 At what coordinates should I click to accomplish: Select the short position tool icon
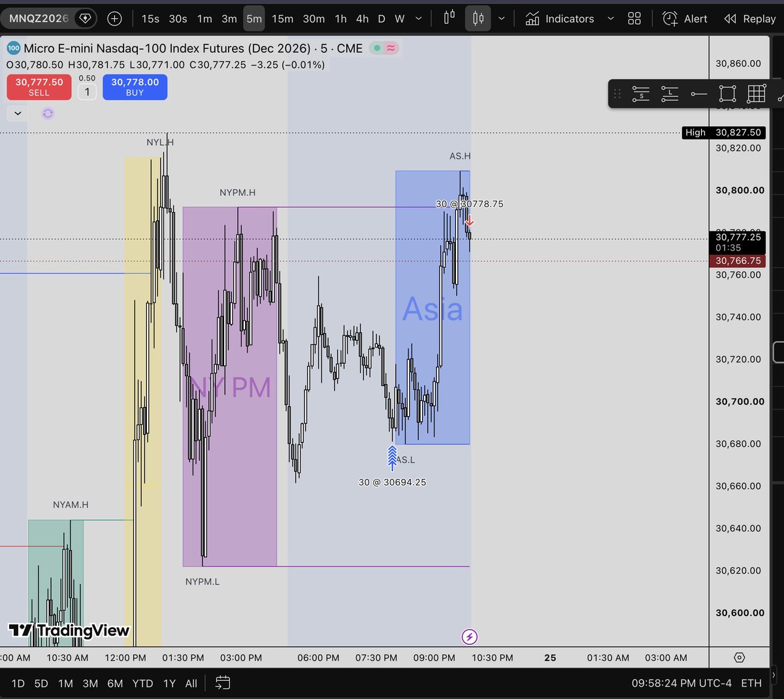click(641, 94)
